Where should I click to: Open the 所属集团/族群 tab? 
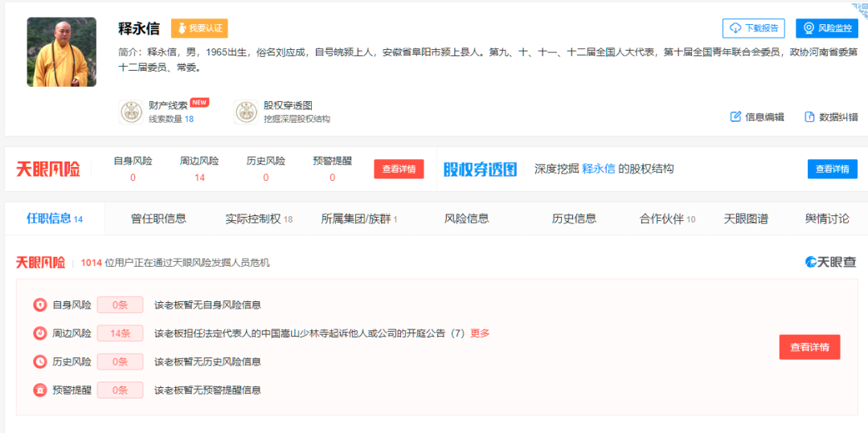click(359, 219)
